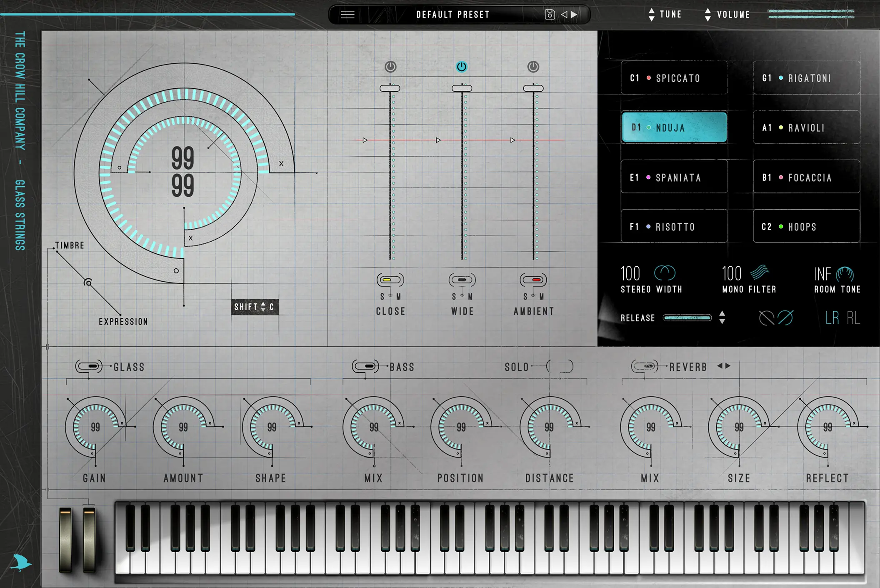Open the hamburger menu in preset bar

(347, 15)
